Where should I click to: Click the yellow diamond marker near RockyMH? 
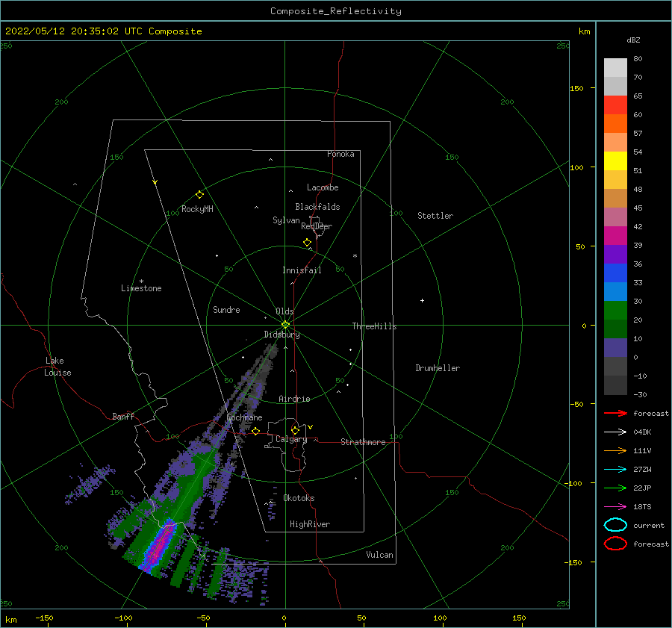point(199,195)
